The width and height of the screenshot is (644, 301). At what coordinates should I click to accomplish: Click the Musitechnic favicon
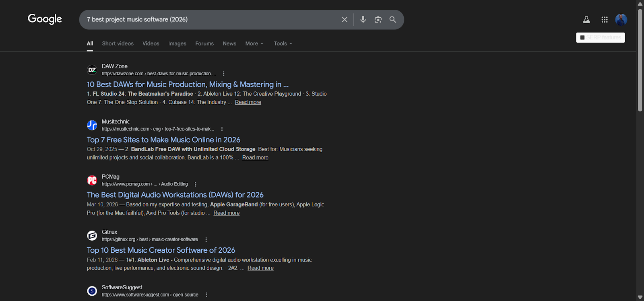[92, 125]
